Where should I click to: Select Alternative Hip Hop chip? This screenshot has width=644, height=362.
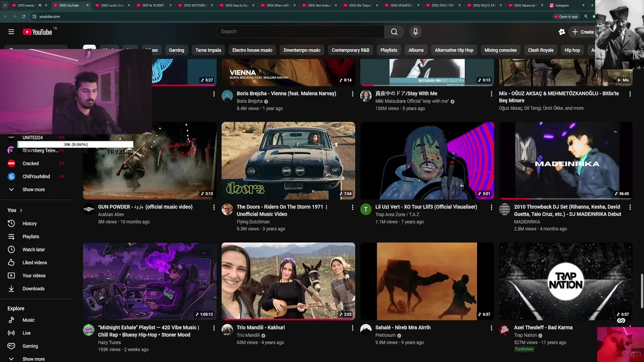click(454, 50)
